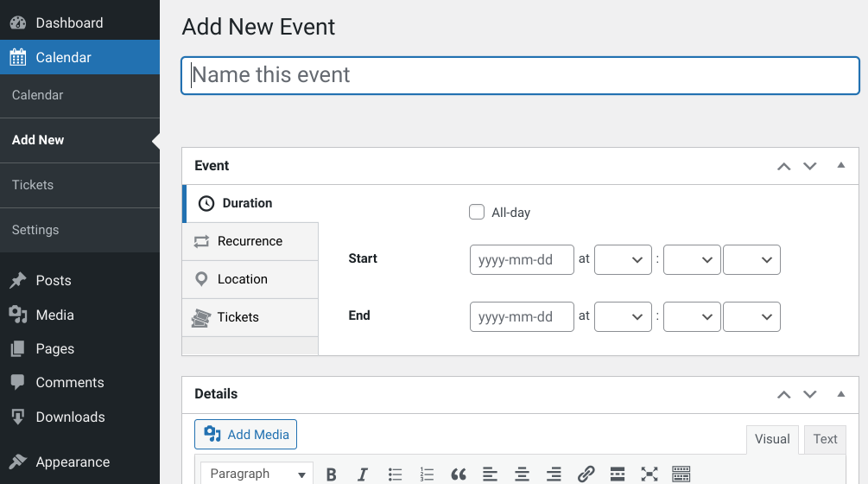This screenshot has width=868, height=484.
Task: Click the Add Media button
Action: [x=246, y=435]
